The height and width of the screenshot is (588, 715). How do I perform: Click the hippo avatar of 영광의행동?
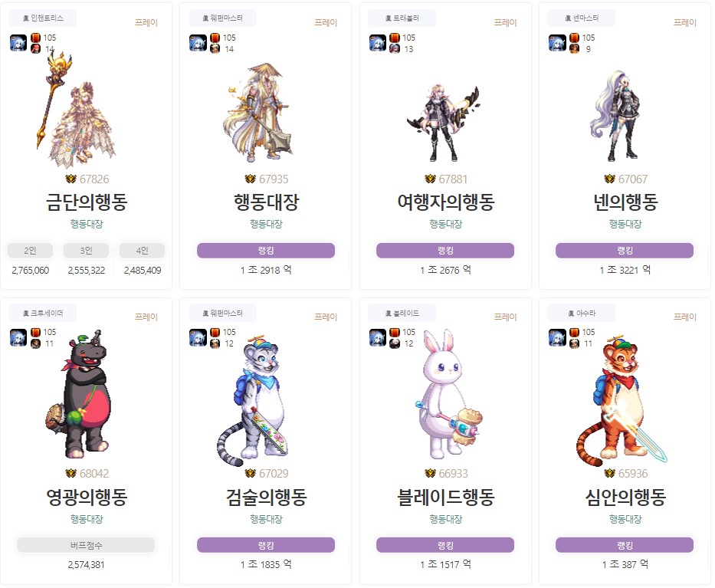coord(79,394)
